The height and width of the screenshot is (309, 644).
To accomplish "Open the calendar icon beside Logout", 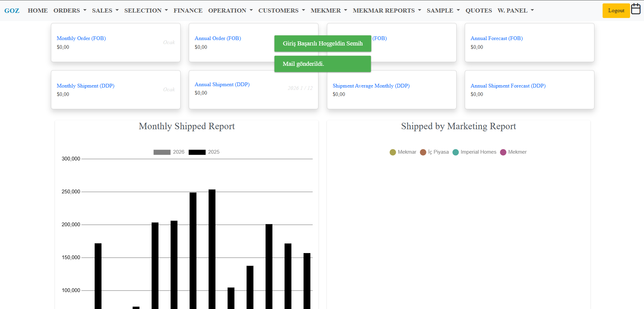I will [x=636, y=9].
